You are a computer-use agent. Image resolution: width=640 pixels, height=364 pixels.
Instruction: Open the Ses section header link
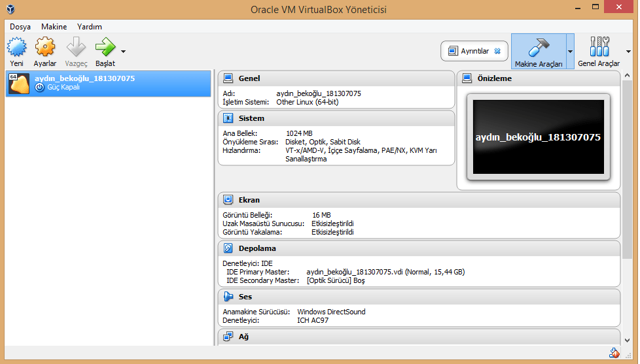click(x=245, y=297)
